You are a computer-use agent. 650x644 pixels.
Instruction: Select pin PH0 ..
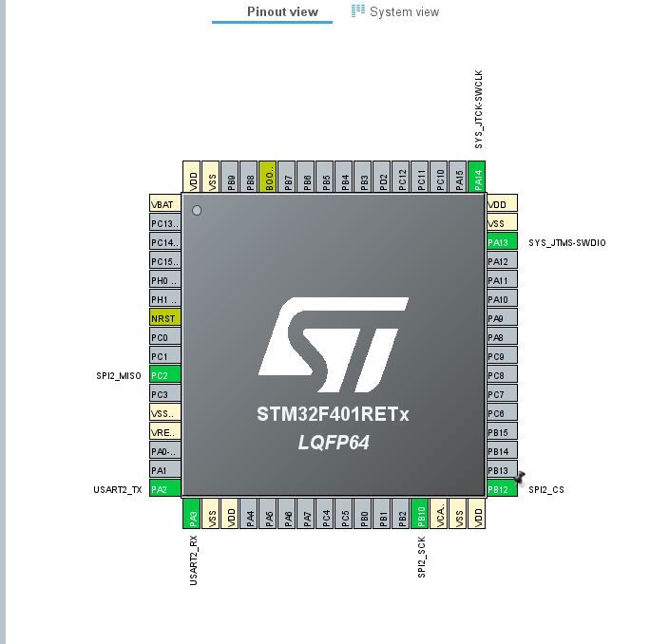(x=165, y=280)
